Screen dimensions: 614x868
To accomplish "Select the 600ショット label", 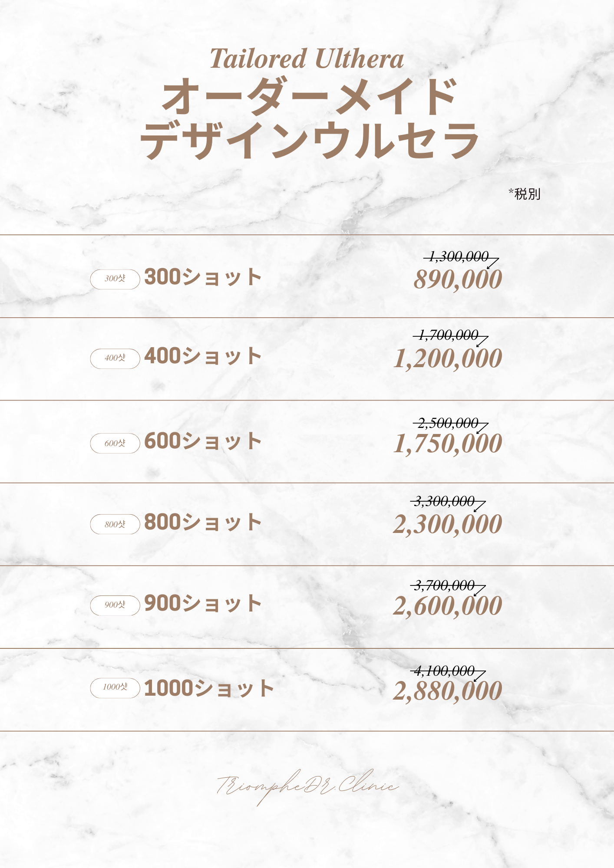I will coord(203,441).
